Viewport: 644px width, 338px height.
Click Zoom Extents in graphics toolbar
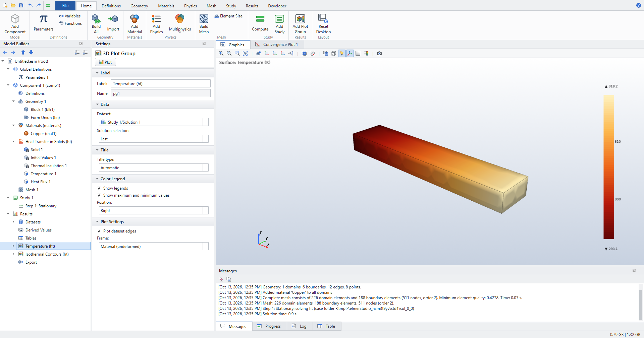(x=245, y=53)
